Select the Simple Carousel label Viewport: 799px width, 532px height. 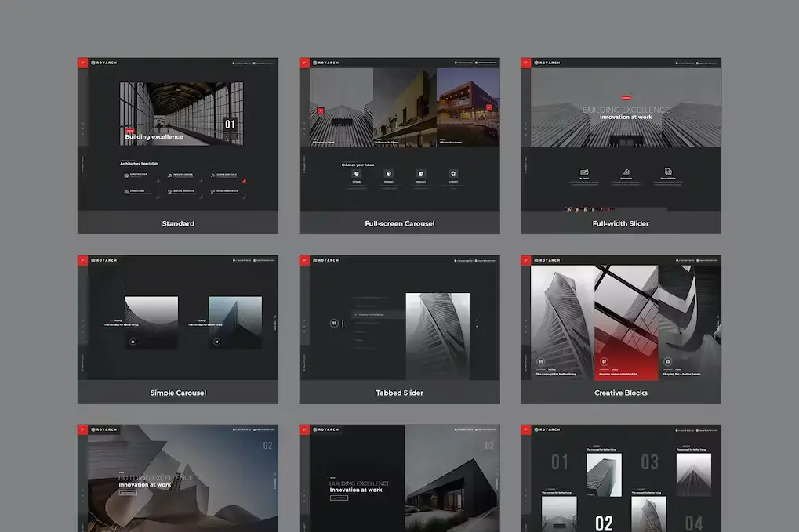coord(178,393)
